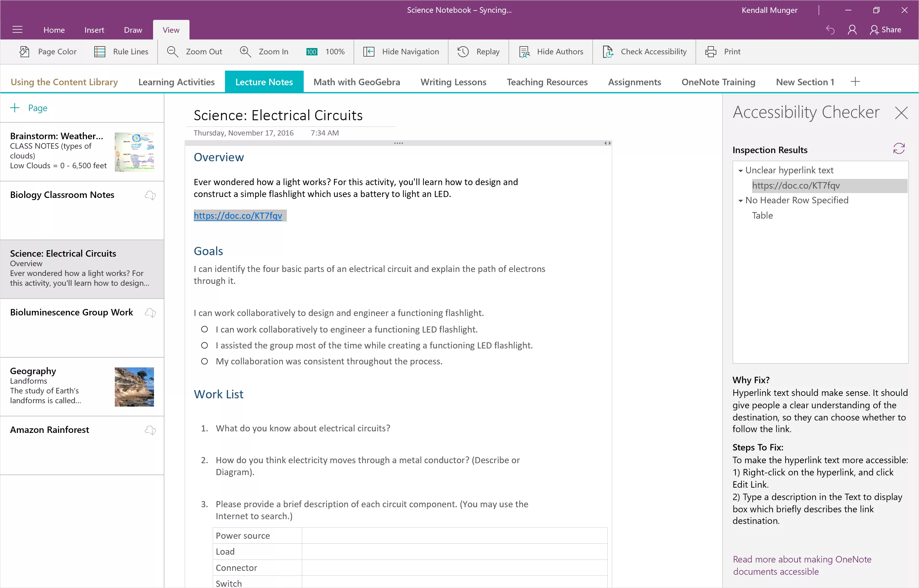Screen dimensions: 919x588
Task: Switch to the Home ribbon tab
Action: 54,30
